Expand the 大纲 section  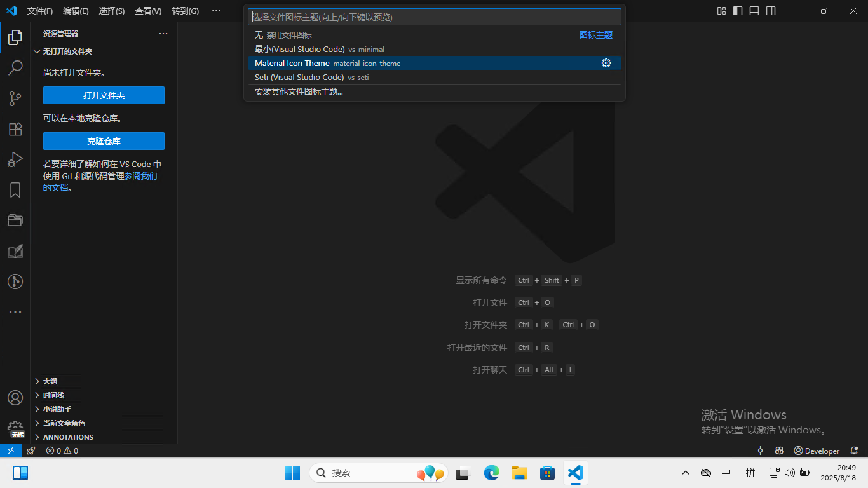tap(50, 381)
